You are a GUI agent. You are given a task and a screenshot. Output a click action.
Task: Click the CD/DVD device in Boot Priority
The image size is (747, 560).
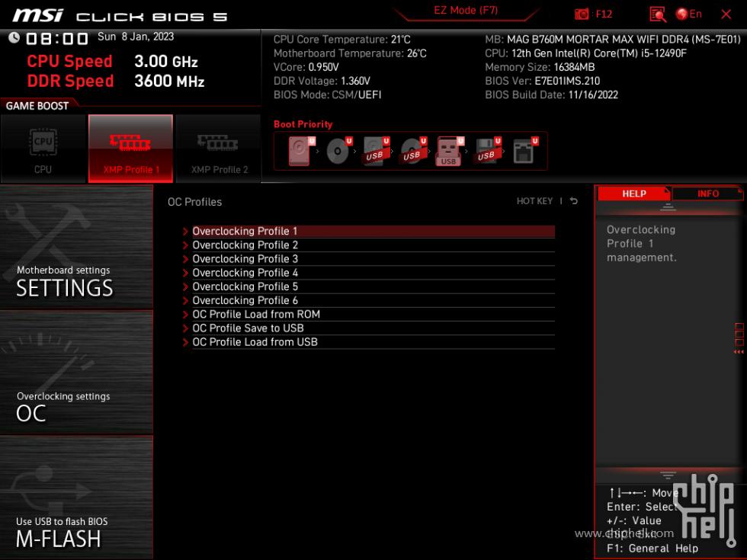click(336, 150)
